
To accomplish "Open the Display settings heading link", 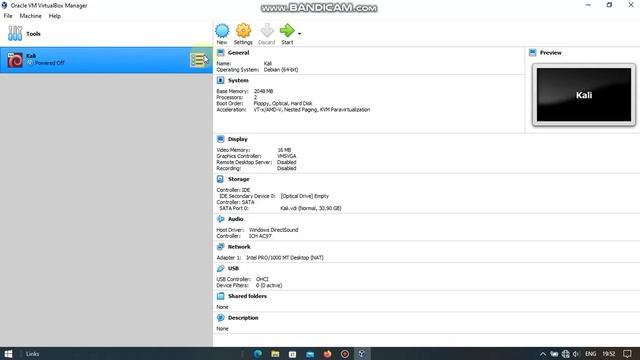I will (x=238, y=139).
